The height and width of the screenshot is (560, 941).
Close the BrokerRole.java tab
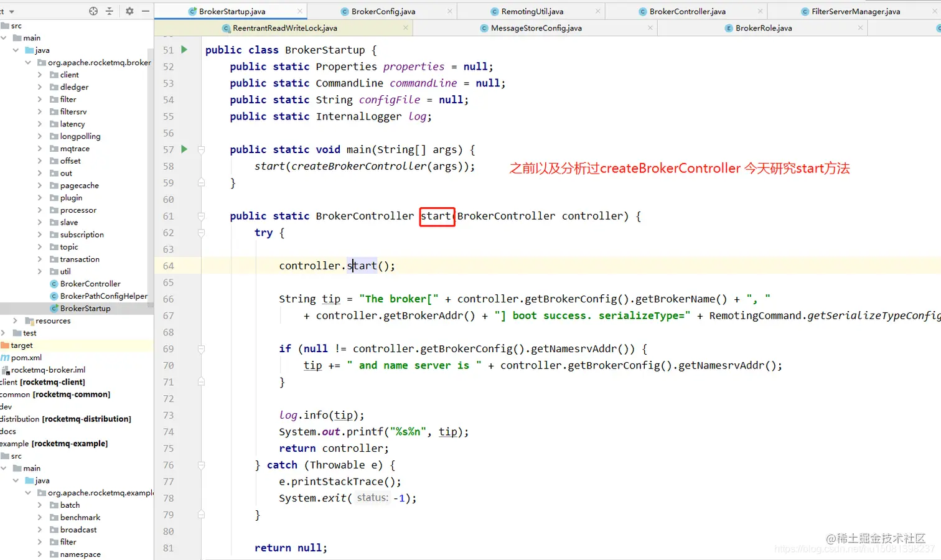861,28
